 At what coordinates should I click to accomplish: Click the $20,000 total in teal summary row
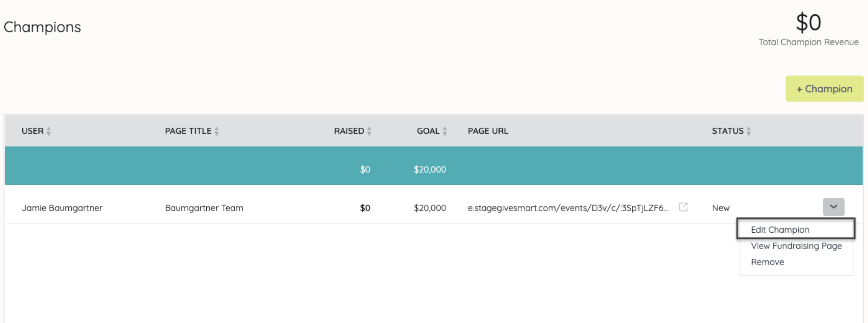(430, 169)
